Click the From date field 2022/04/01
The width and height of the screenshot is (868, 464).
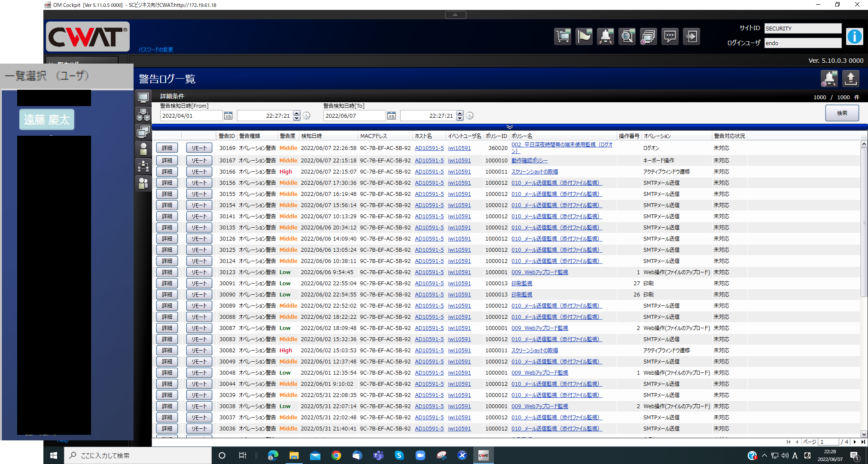pyautogui.click(x=191, y=116)
